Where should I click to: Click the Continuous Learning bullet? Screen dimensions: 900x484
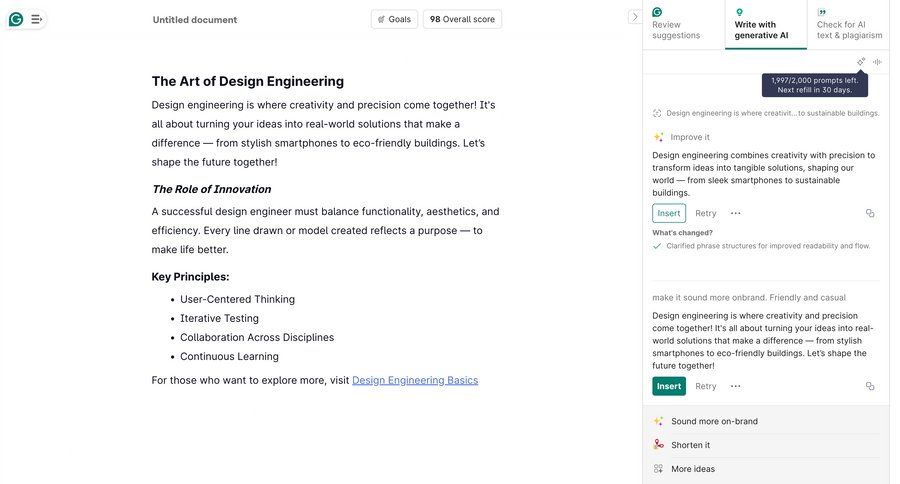(229, 356)
